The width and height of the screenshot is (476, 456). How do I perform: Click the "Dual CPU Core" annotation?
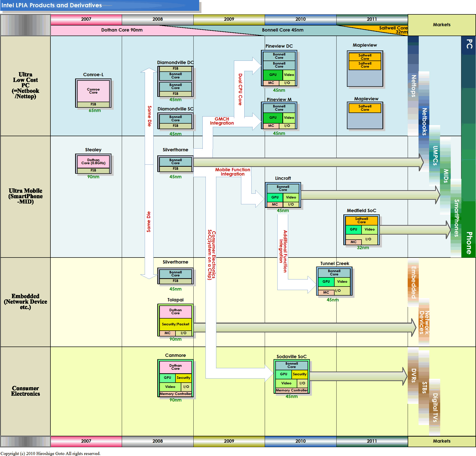[240, 90]
